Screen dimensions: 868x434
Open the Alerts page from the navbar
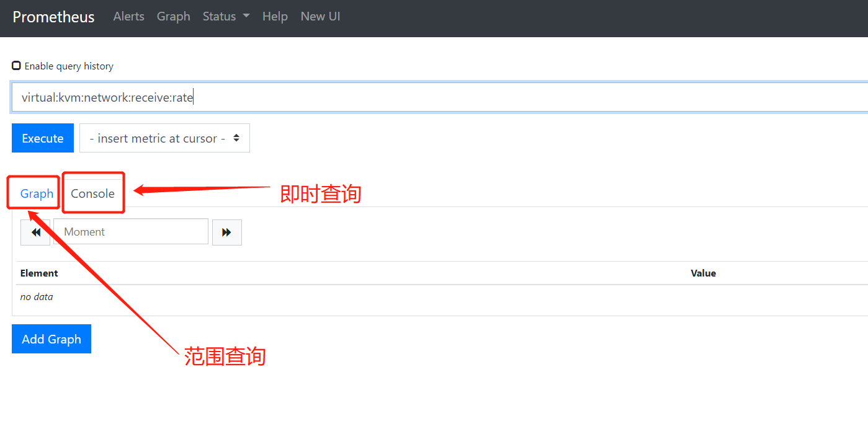(128, 16)
